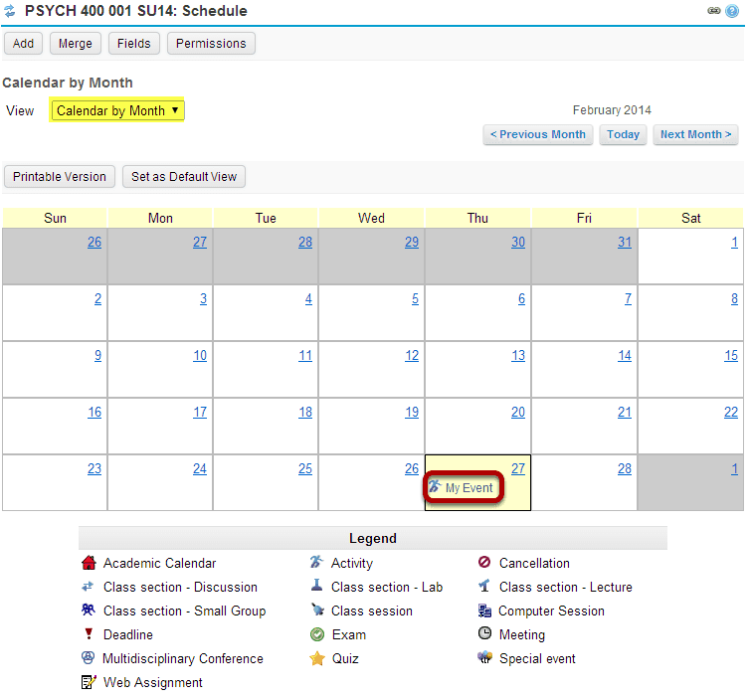This screenshot has width=751, height=700.
Task: Open the My Event link on the 27th
Action: click(469, 488)
